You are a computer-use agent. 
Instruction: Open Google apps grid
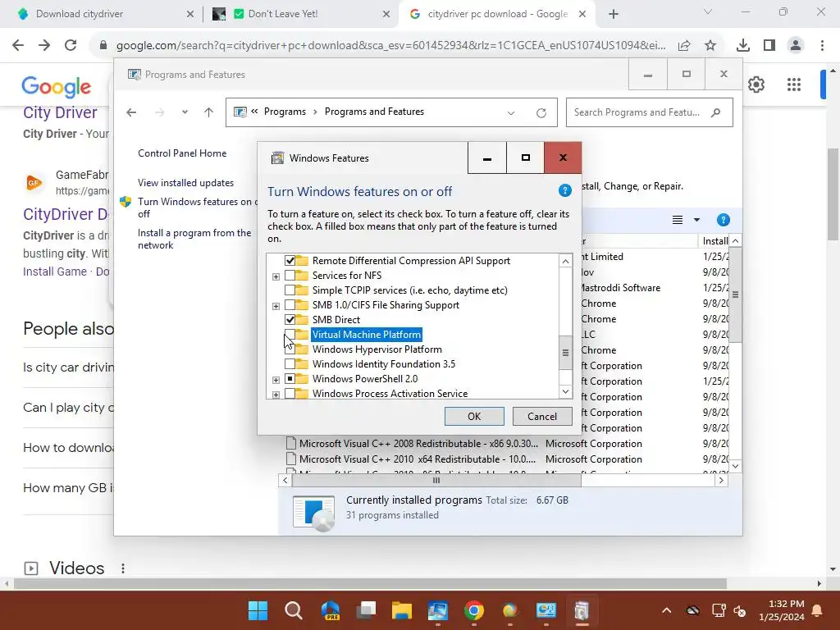794,84
